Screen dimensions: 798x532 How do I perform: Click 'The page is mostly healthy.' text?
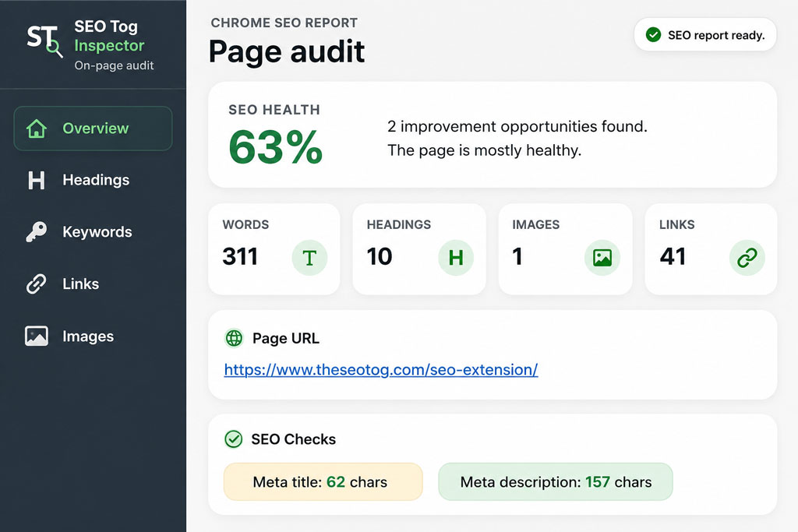pyautogui.click(x=484, y=150)
